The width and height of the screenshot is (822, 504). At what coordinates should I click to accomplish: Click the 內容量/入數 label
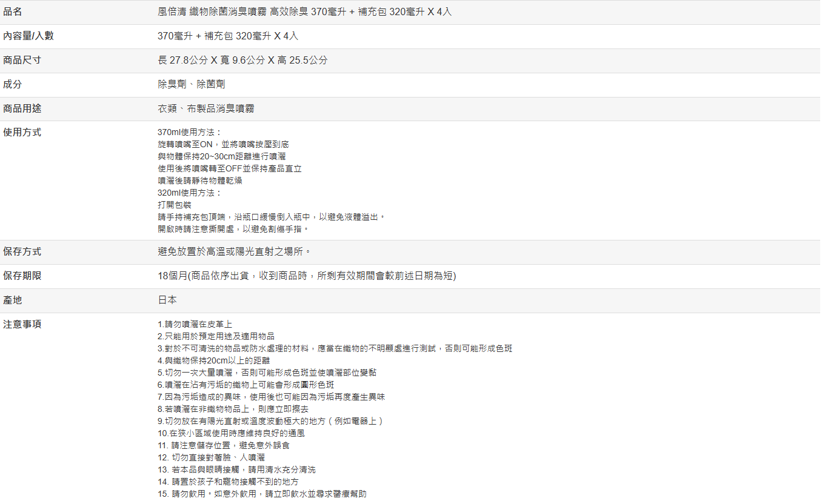click(x=28, y=36)
